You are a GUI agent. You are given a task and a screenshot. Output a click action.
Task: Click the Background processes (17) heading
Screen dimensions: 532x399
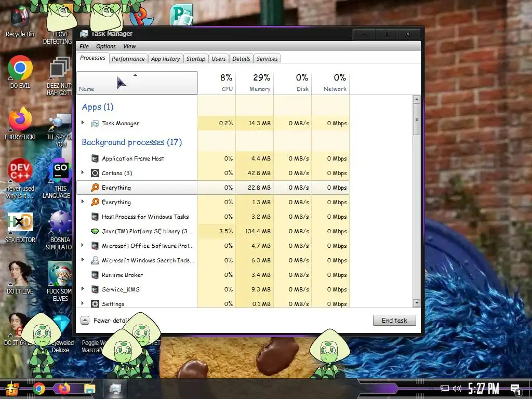click(131, 142)
